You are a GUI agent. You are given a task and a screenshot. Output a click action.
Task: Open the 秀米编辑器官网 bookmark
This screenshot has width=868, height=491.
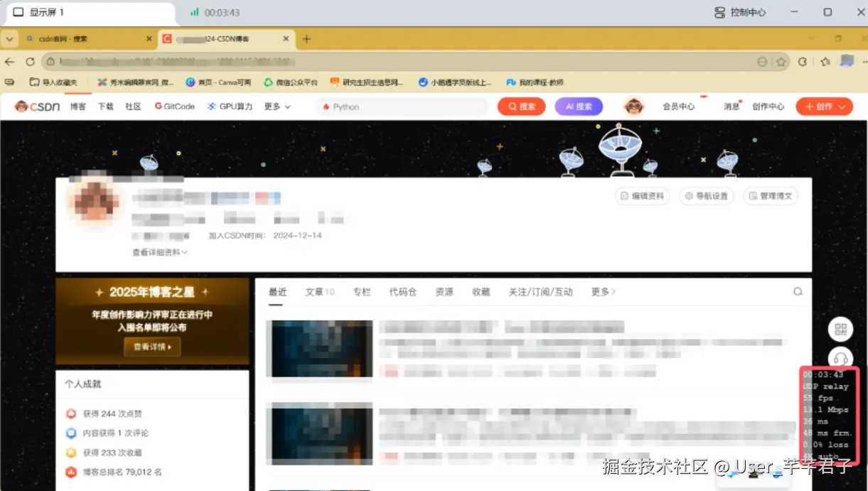(136, 82)
